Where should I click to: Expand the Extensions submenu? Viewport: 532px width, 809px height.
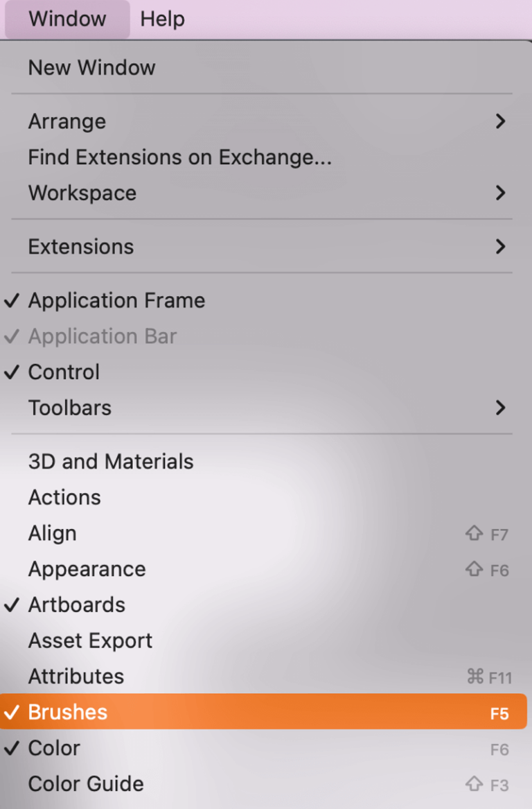point(80,246)
